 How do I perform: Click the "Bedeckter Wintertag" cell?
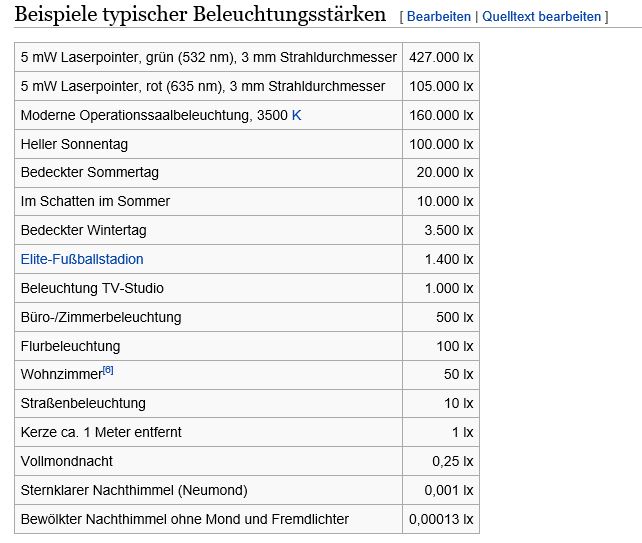83,230
